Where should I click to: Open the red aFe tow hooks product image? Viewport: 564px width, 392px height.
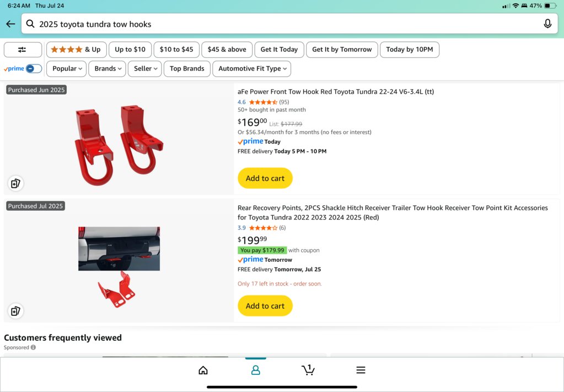tap(119, 145)
